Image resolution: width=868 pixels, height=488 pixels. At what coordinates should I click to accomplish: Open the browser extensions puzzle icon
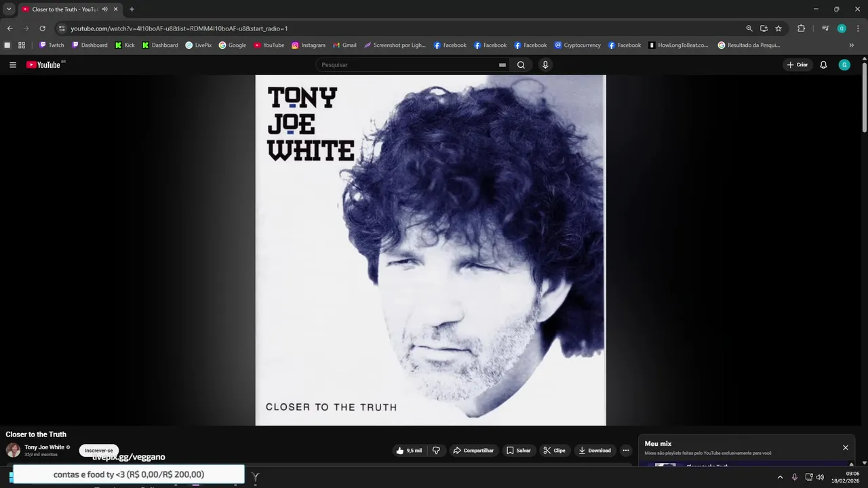point(802,28)
